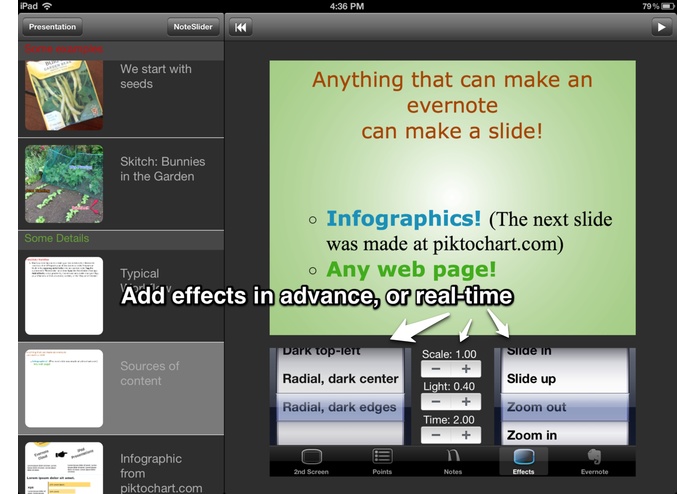The width and height of the screenshot is (695, 494).
Task: Open the Notes tab
Action: (453, 462)
